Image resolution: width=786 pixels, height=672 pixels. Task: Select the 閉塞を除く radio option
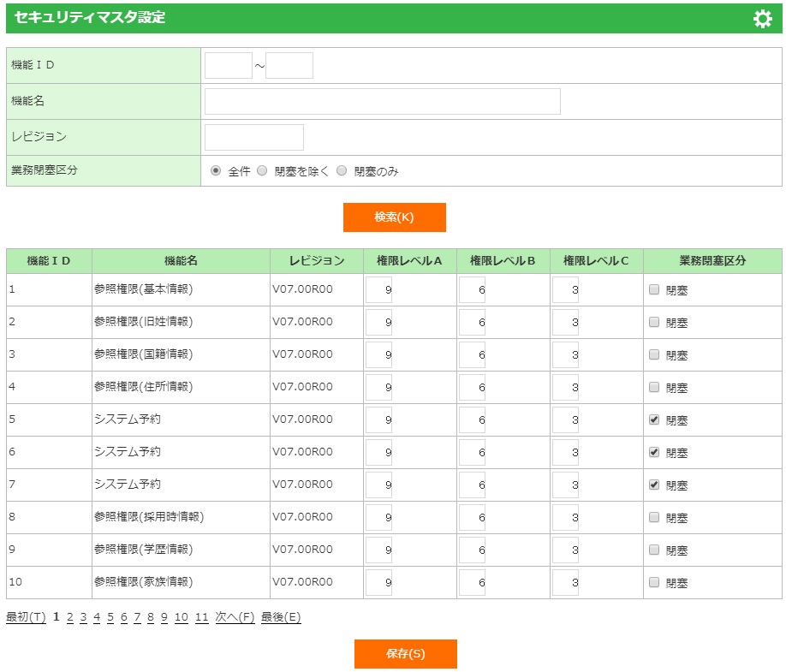[262, 170]
